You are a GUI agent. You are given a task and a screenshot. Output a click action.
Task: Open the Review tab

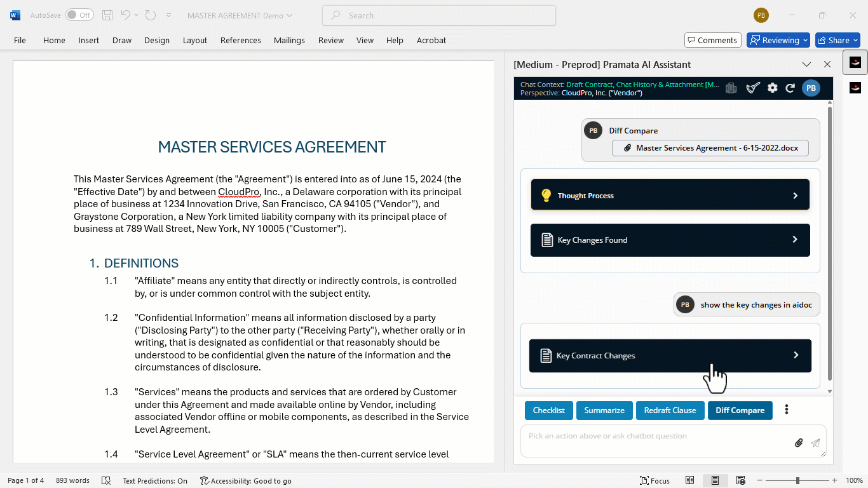tap(331, 40)
